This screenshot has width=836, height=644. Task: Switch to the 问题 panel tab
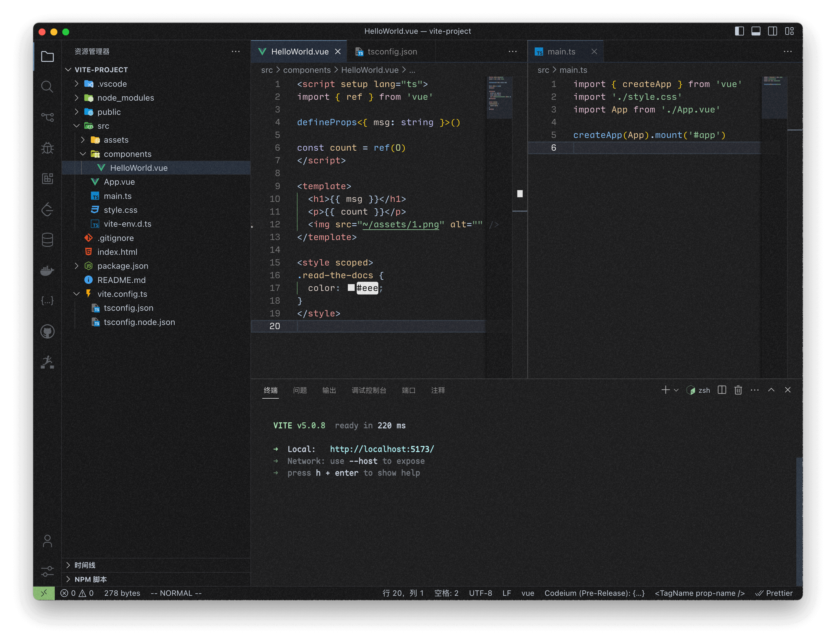click(x=300, y=390)
